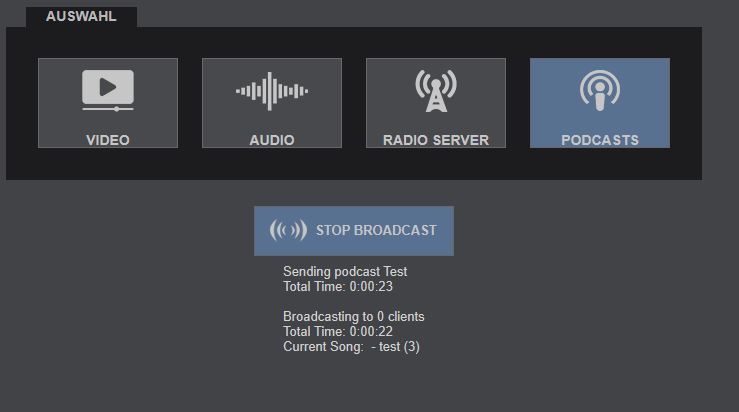Click the 'Total Time: 0:00:22' text
The height and width of the screenshot is (412, 739).
click(x=338, y=331)
